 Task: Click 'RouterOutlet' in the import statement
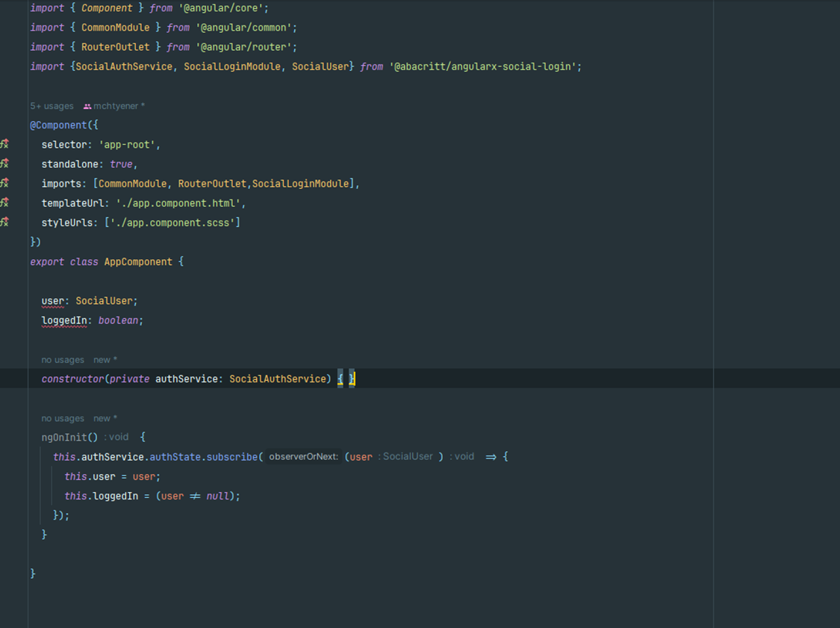click(x=115, y=47)
